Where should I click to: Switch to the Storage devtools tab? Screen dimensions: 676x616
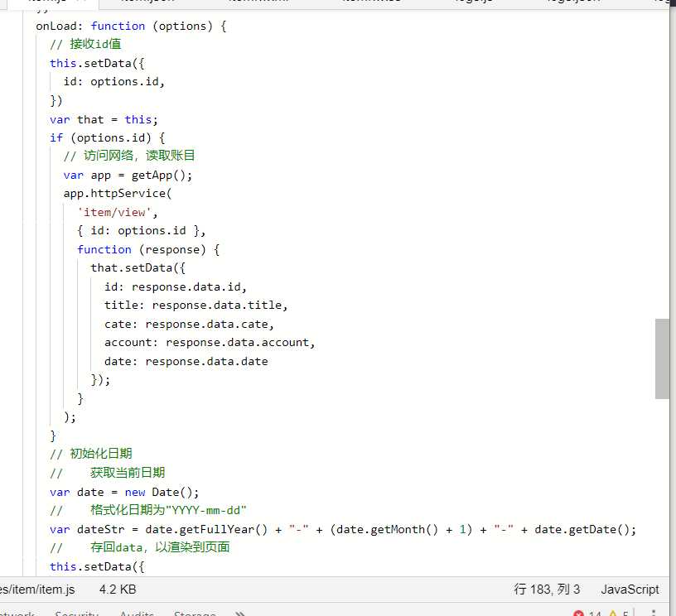(x=195, y=614)
